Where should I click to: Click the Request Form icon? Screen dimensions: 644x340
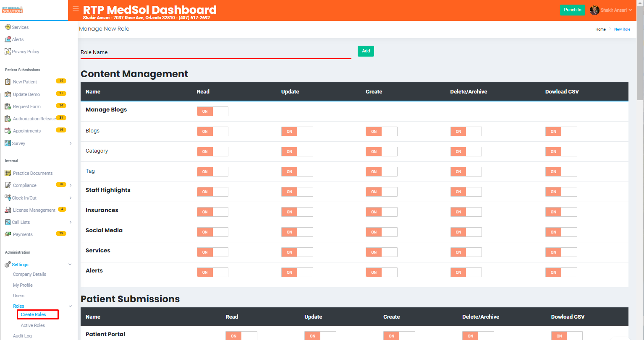coord(8,106)
